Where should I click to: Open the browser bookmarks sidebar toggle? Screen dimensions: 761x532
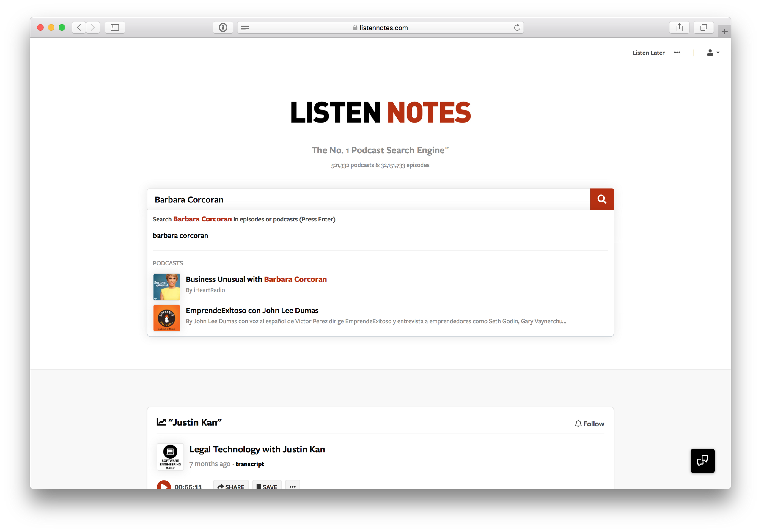[x=116, y=27]
